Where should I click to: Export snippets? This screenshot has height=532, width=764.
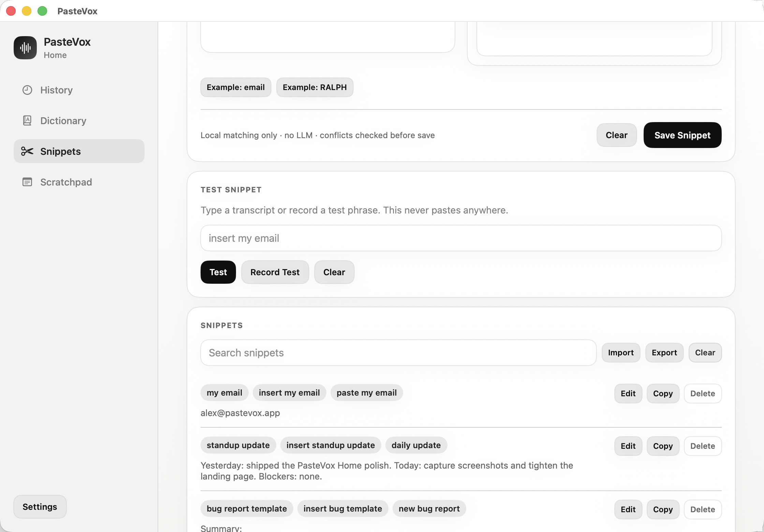[x=664, y=353]
